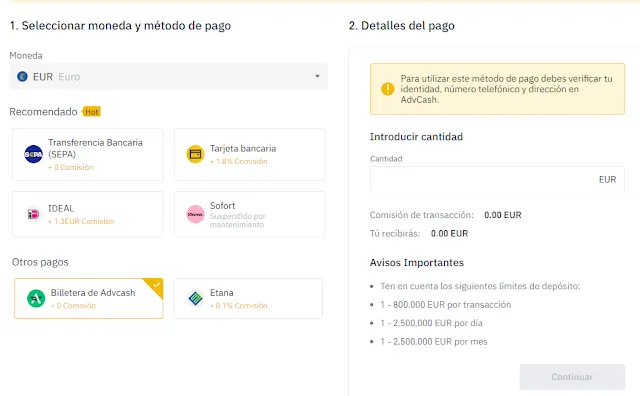Click the '+ 0.1% Comisión' Etana text
Image resolution: width=640 pixels, height=396 pixels.
point(239,306)
